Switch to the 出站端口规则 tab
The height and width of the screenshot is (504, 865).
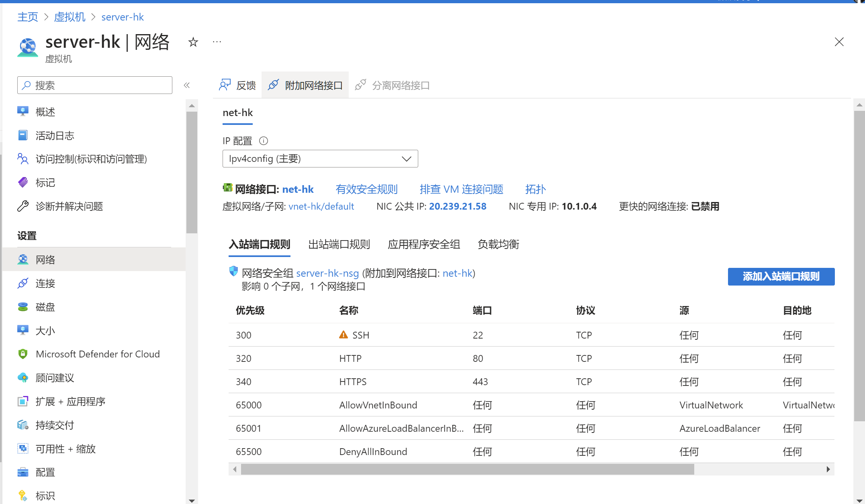(339, 244)
